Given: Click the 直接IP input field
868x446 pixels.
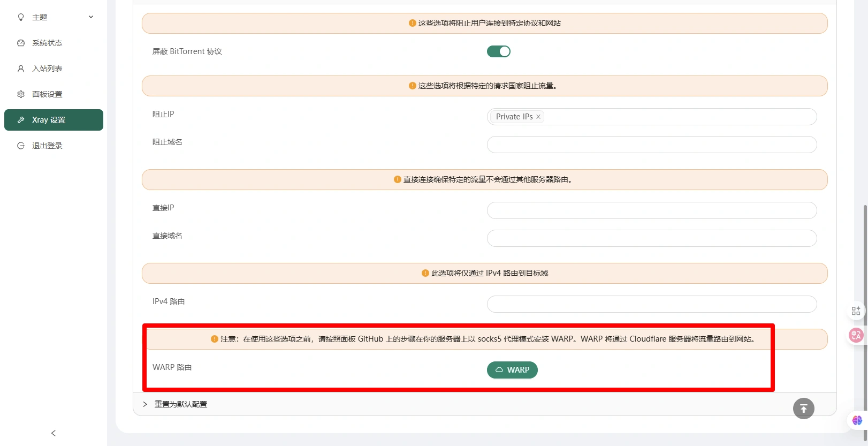Looking at the screenshot, I should pyautogui.click(x=651, y=210).
